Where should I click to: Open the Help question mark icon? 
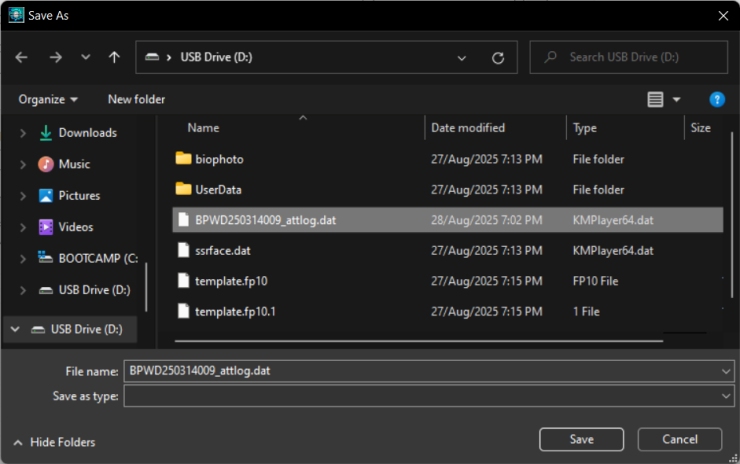[x=716, y=99]
